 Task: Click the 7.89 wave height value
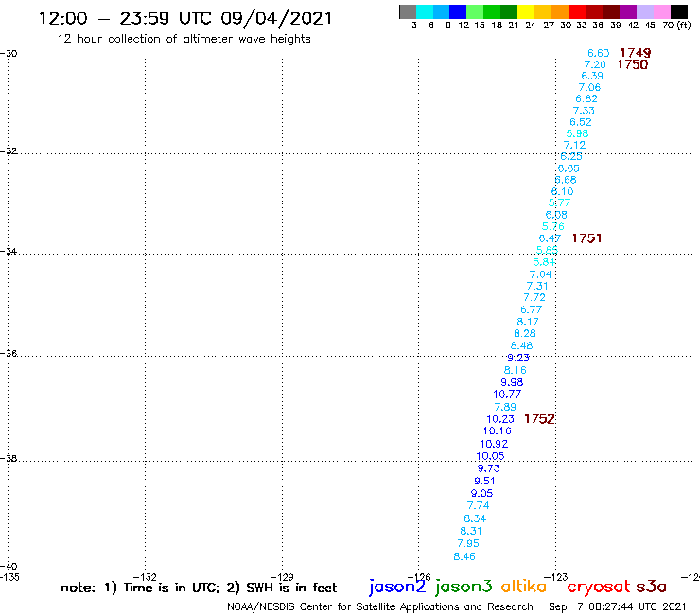(x=505, y=407)
